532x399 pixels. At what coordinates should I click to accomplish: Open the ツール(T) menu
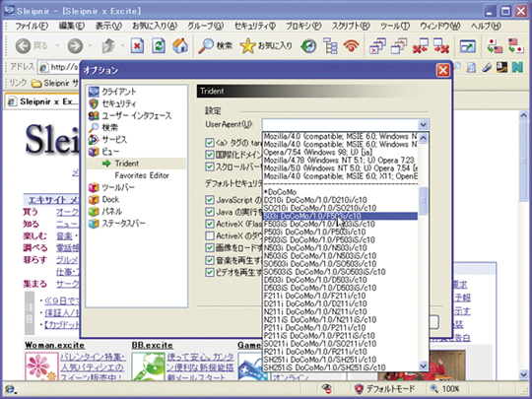coord(395,26)
